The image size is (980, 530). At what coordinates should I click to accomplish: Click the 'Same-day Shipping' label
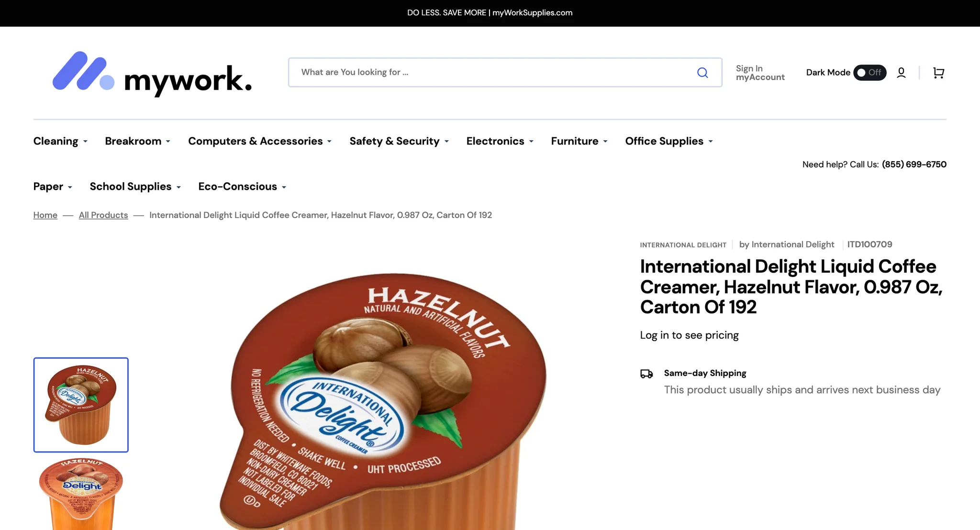(705, 373)
